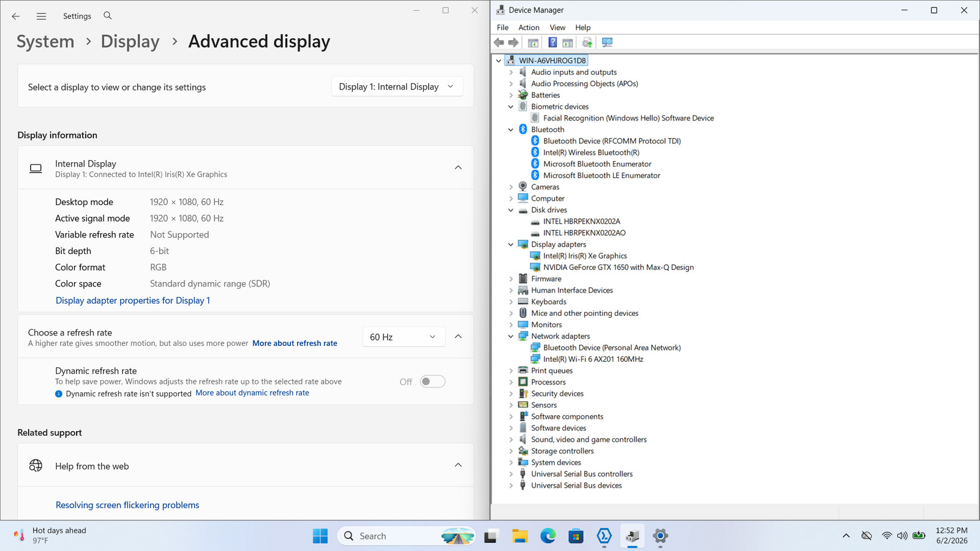Open the File menu in Device Manager
The width and height of the screenshot is (980, 551).
click(503, 28)
